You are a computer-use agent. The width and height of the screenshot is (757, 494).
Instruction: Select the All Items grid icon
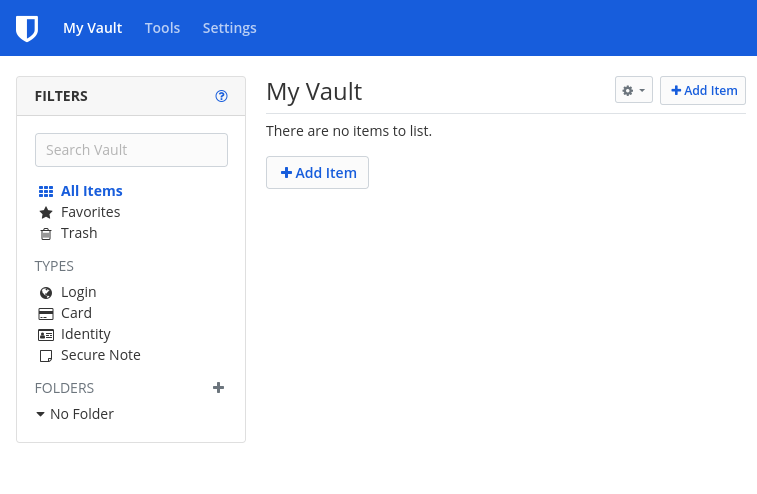[46, 191]
